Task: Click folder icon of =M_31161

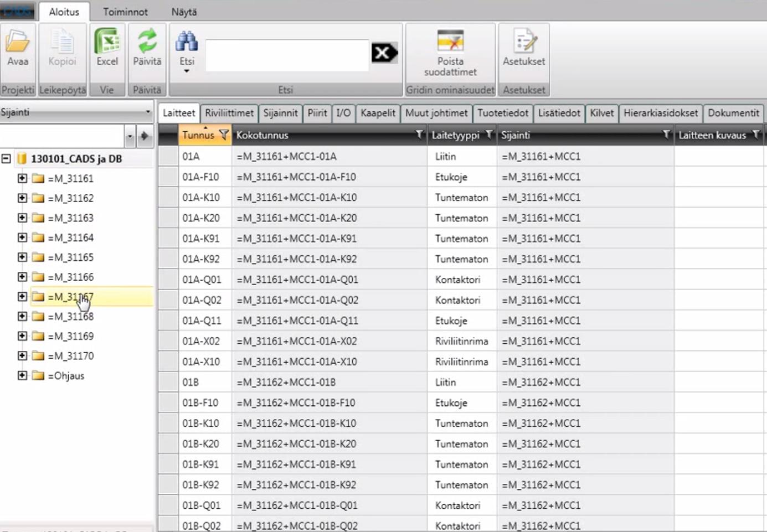Action: (x=38, y=178)
